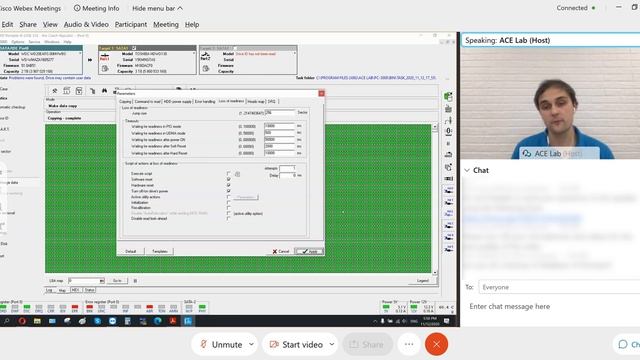
Task: Click the Templates button in Parameters dialog
Action: pos(160,251)
